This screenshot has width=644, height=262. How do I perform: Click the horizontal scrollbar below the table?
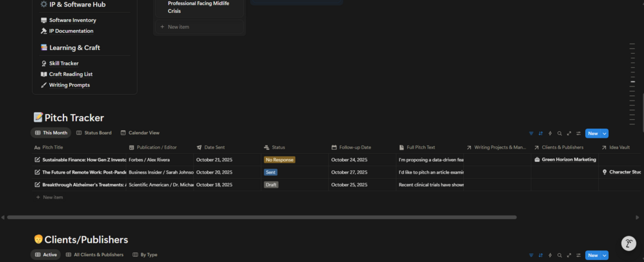261,217
